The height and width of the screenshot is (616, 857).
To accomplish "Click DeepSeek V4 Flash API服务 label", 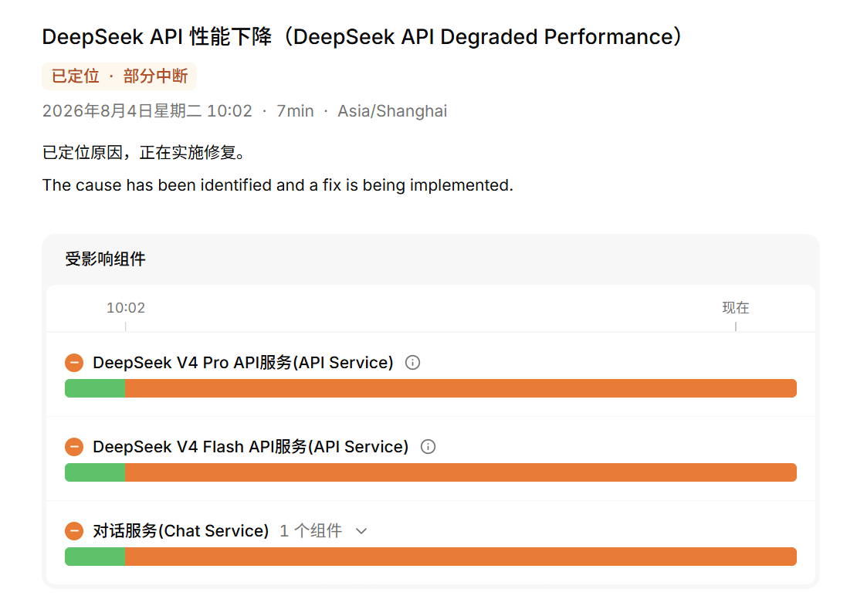I will pyautogui.click(x=250, y=446).
